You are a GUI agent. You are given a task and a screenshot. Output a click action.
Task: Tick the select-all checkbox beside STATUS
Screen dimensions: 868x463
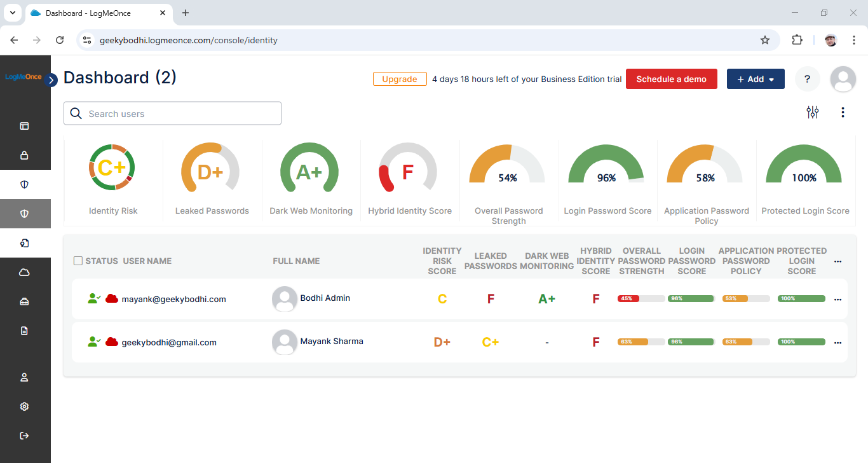pyautogui.click(x=78, y=261)
